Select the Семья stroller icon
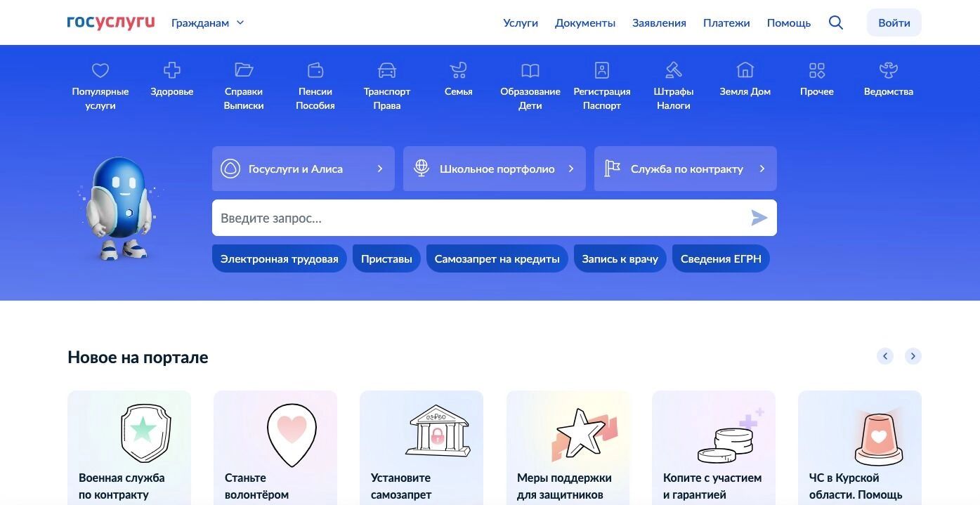Image resolution: width=980 pixels, height=505 pixels. 458,70
